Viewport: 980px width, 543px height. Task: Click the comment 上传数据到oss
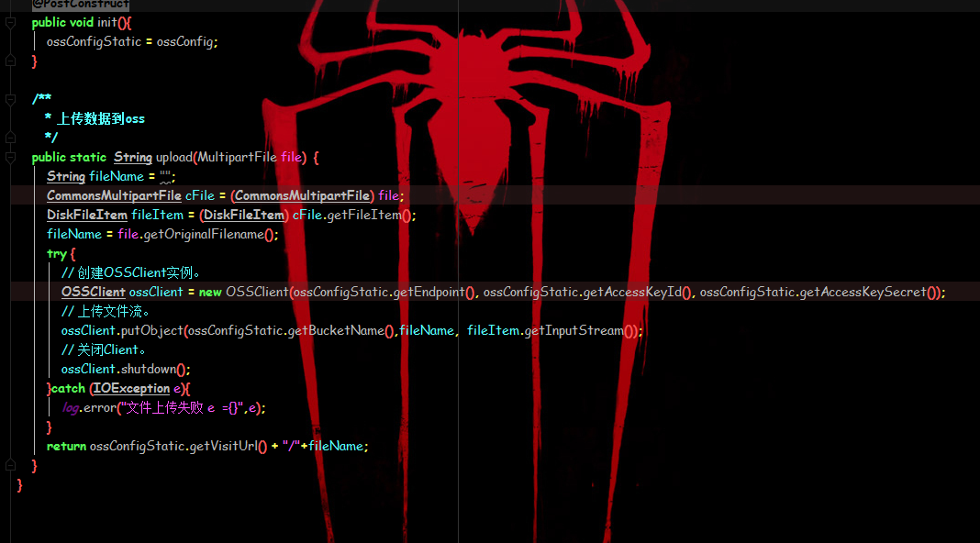pyautogui.click(x=101, y=118)
